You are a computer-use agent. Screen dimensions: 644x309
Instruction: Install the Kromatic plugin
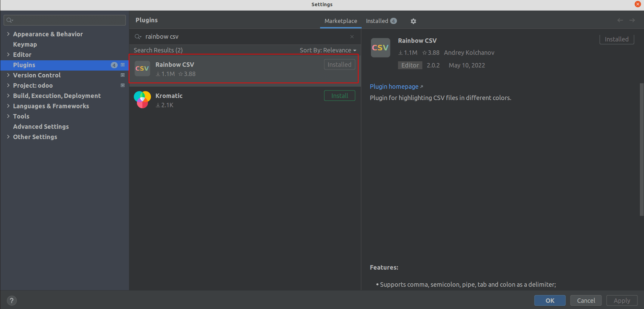[340, 96]
